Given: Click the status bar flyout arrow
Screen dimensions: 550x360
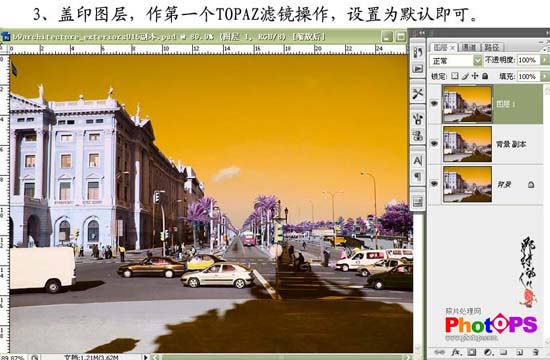Looking at the screenshot, I should click(145, 357).
